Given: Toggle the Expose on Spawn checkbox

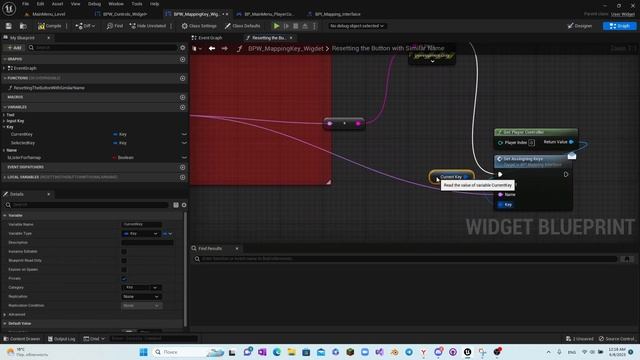Looking at the screenshot, I should pos(124,269).
